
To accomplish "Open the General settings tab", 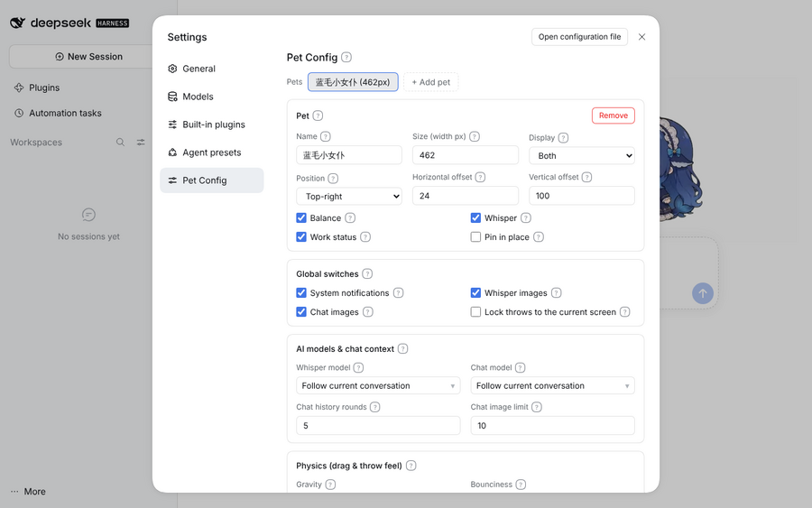I will [x=212, y=69].
